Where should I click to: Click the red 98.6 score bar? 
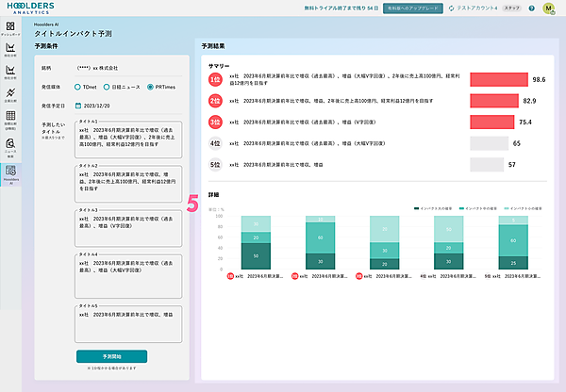coord(499,80)
